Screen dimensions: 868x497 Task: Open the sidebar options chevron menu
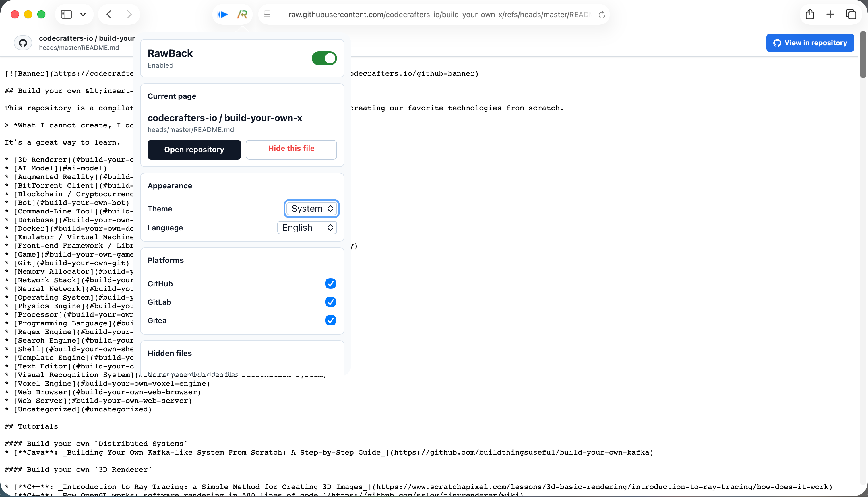(83, 14)
